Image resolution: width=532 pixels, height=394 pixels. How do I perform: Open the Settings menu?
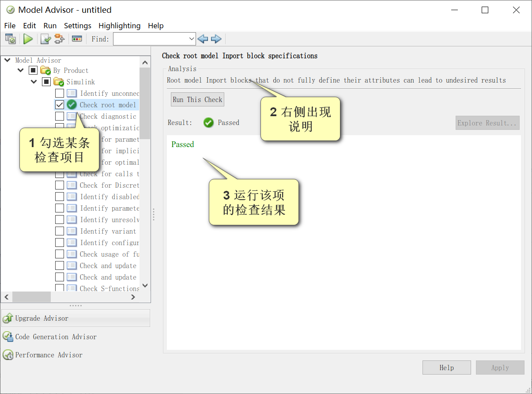click(77, 25)
